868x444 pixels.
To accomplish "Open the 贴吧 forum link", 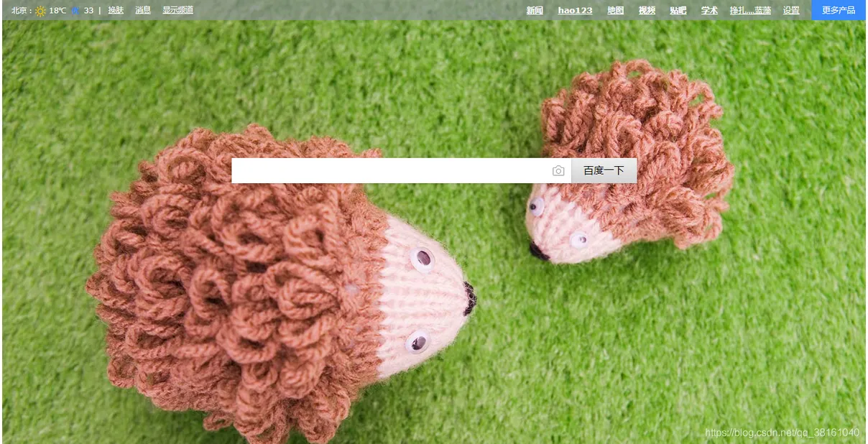I will tap(678, 11).
